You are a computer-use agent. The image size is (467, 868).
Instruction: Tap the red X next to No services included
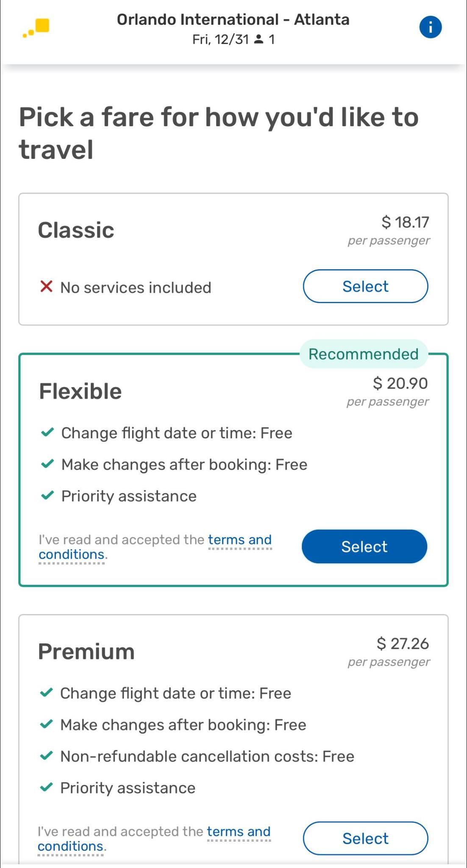pos(46,287)
